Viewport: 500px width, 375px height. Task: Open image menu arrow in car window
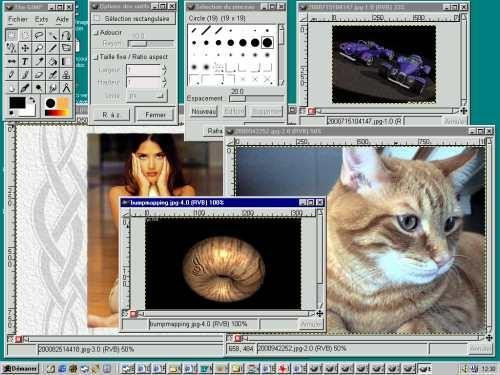coord(303,18)
